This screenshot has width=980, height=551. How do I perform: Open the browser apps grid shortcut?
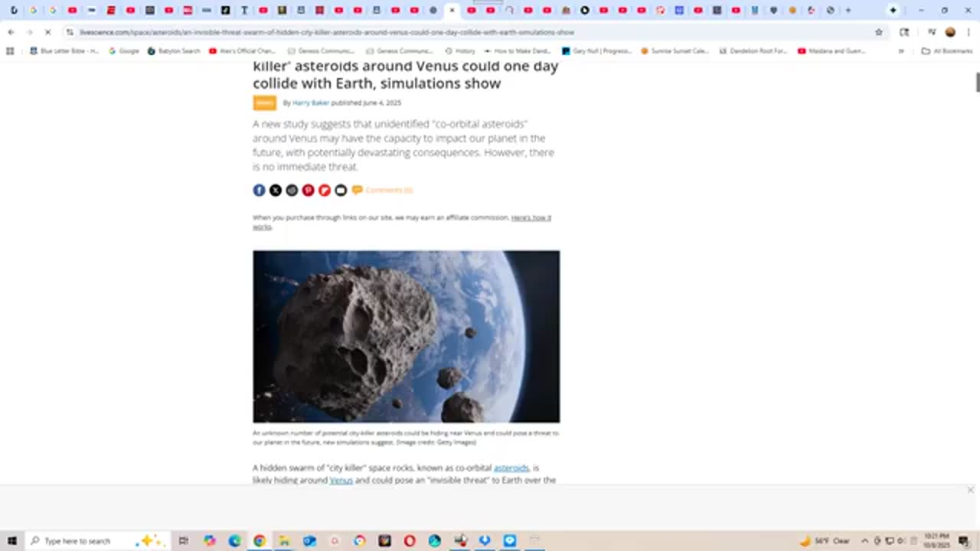[10, 51]
